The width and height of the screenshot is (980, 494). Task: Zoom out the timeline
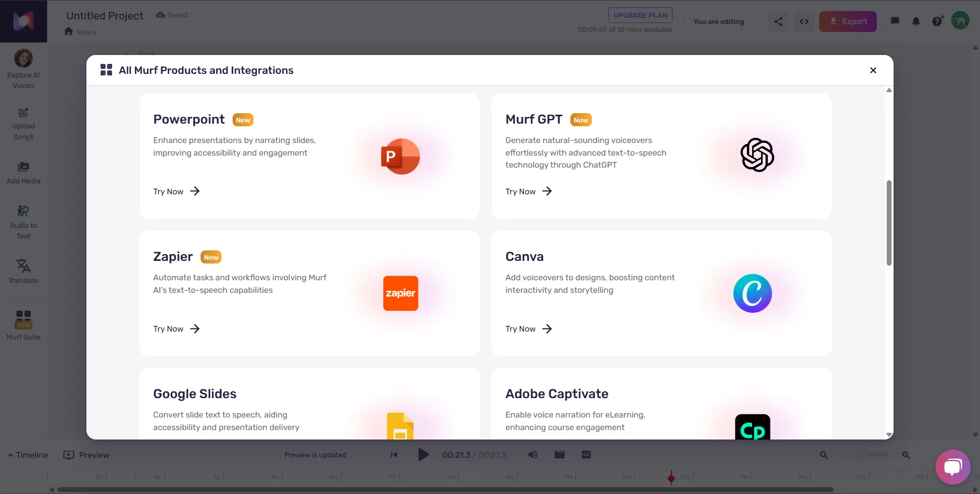[x=823, y=455]
